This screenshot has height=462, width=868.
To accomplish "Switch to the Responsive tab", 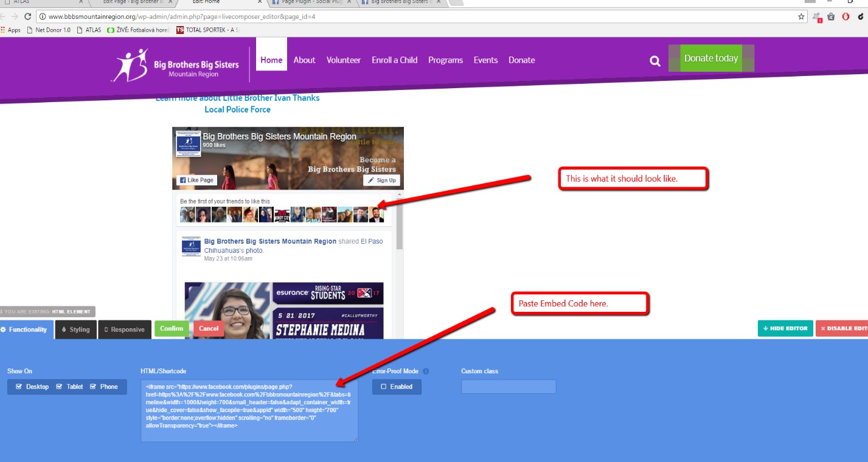I will point(125,329).
